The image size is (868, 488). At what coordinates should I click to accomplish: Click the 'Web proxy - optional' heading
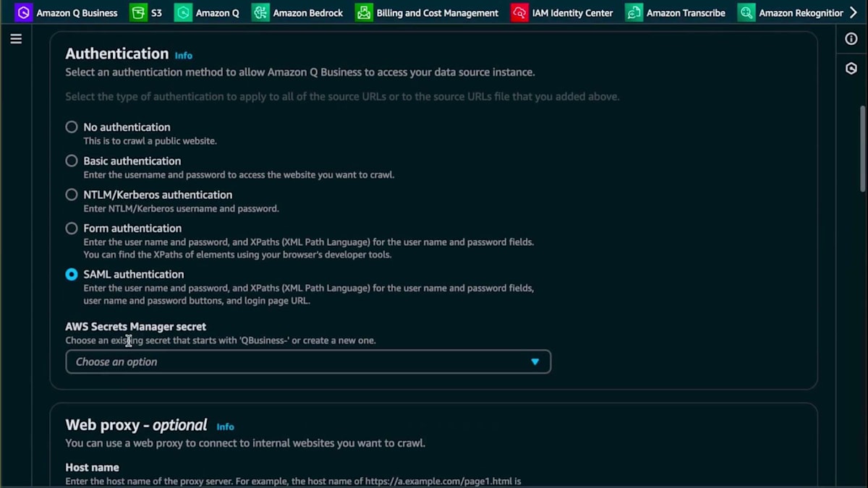(137, 425)
